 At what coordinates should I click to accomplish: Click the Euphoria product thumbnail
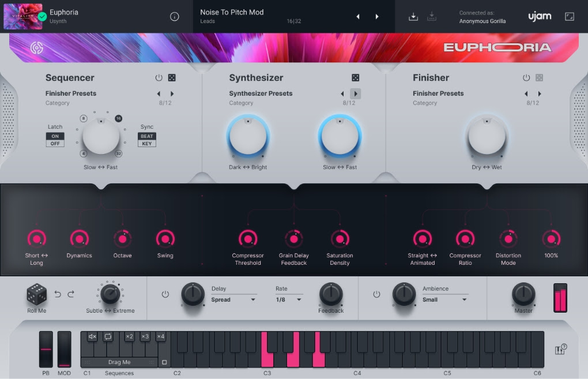tap(23, 17)
